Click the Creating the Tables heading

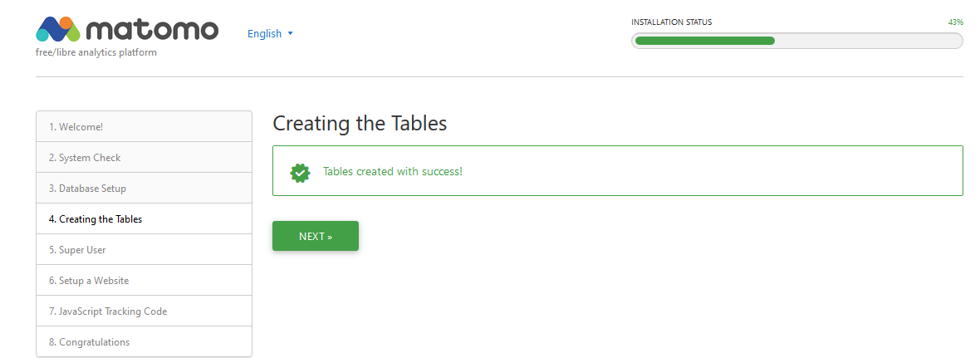pyautogui.click(x=360, y=124)
